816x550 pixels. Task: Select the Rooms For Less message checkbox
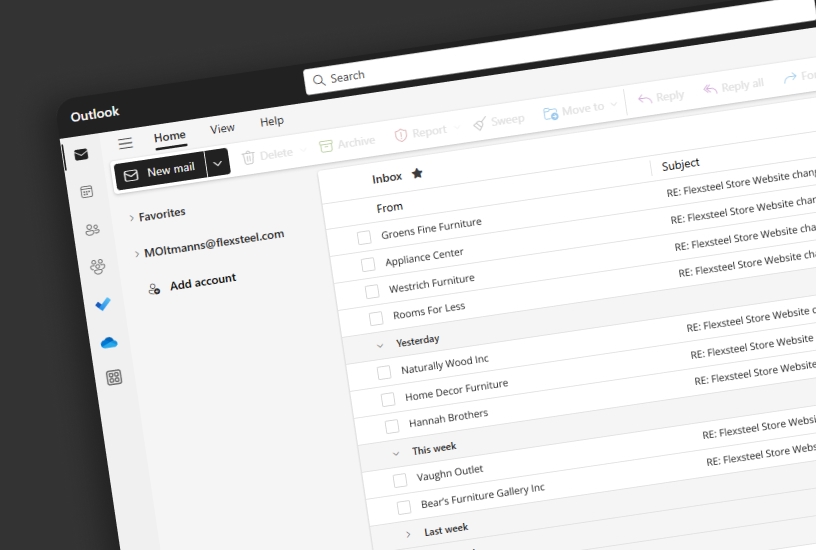tap(376, 318)
